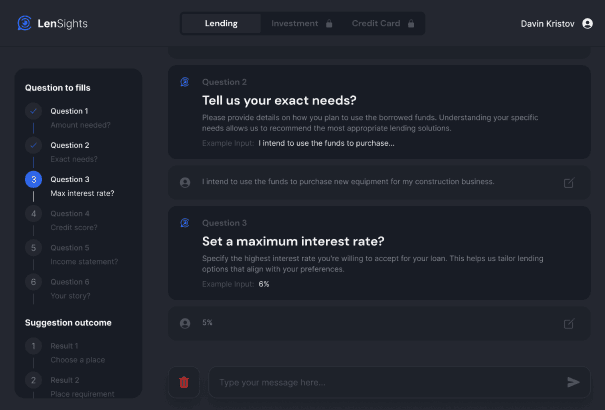Select completed Question 2 checkmark step
Screen dimensions: 605x410
tap(33, 145)
